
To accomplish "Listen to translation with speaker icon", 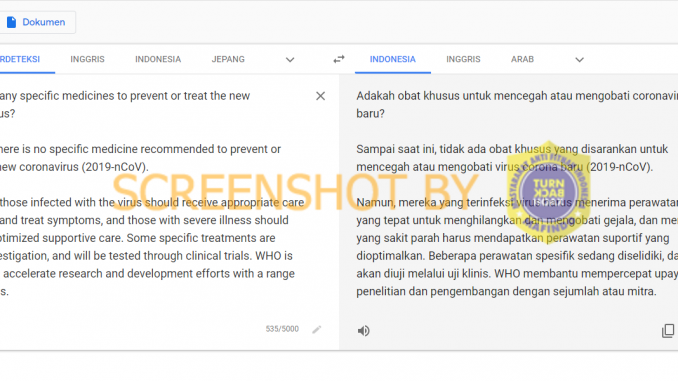I will pyautogui.click(x=364, y=331).
